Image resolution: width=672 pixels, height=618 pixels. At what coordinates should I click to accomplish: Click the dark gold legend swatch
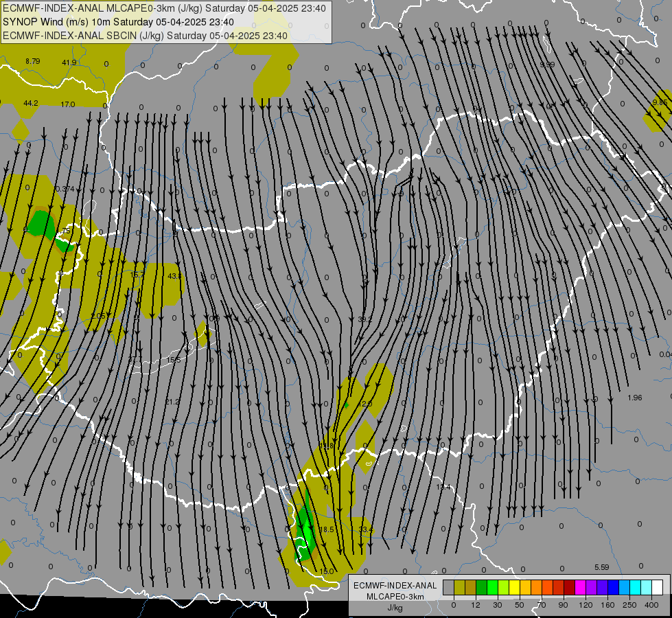[x=471, y=588]
